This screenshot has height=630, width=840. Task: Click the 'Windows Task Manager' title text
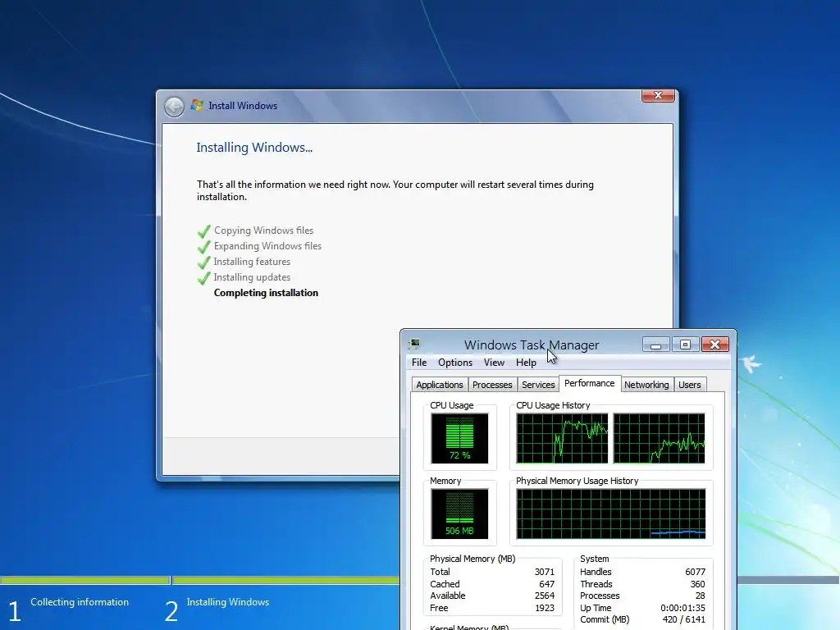[x=532, y=345]
